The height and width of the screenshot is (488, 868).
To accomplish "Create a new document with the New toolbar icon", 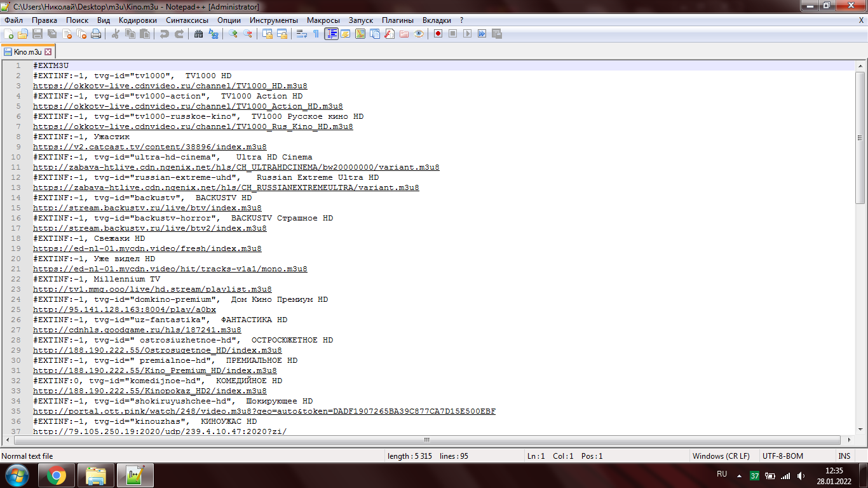I will click(9, 34).
